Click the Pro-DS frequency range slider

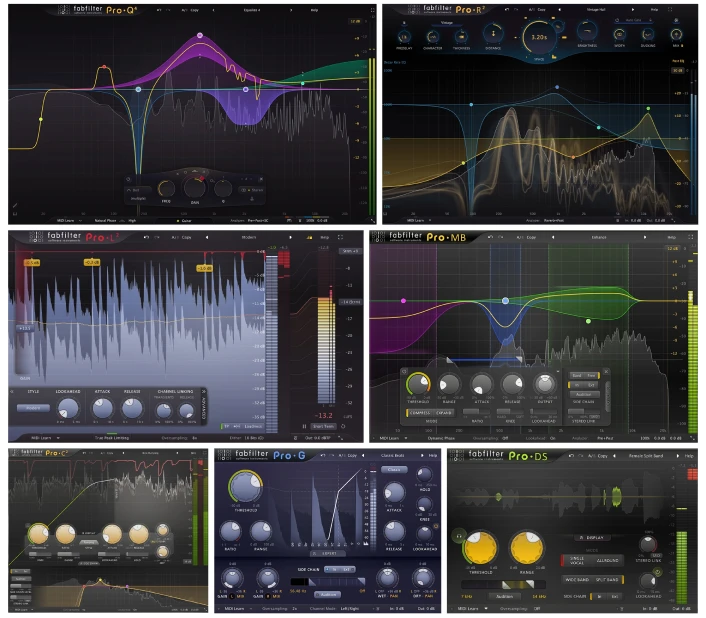(x=503, y=584)
